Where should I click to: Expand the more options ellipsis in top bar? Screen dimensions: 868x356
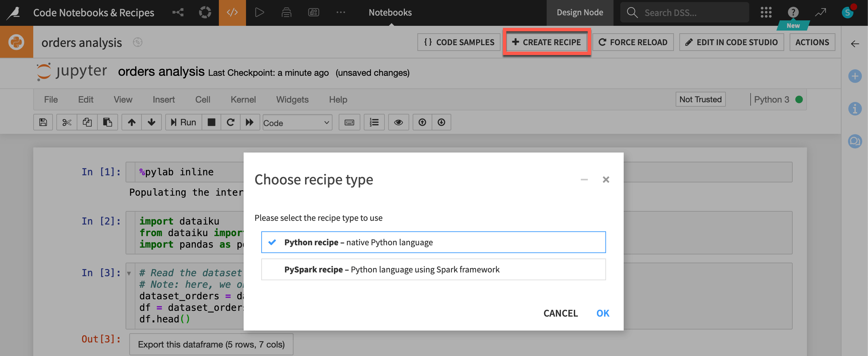(x=341, y=12)
